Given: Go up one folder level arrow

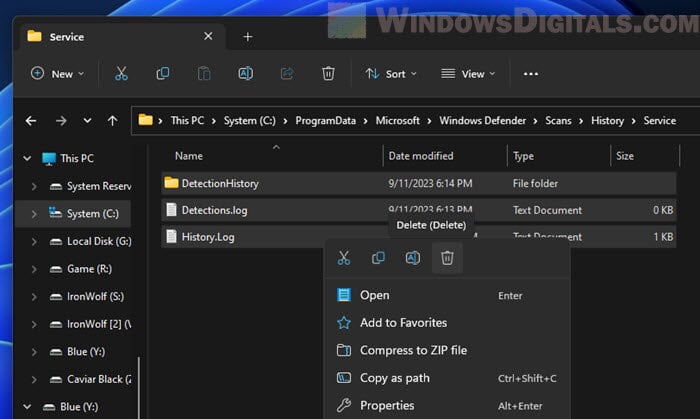Looking at the screenshot, I should [112, 120].
